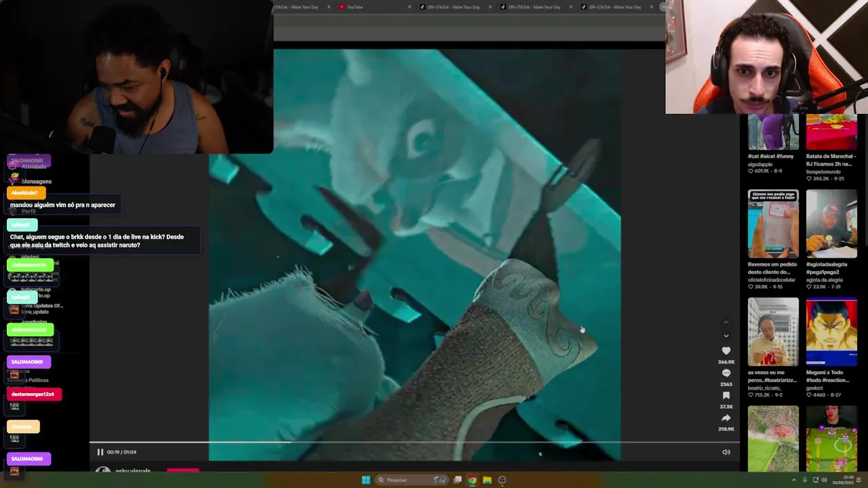Like the video with heart icon
The height and width of the screenshot is (488, 868).
tap(726, 351)
